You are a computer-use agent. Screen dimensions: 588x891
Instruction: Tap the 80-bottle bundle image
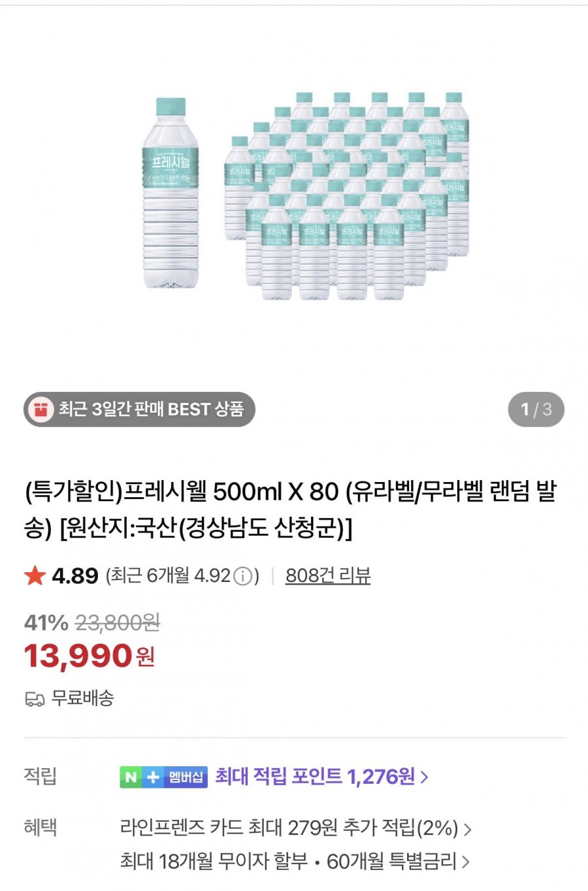tap(346, 196)
